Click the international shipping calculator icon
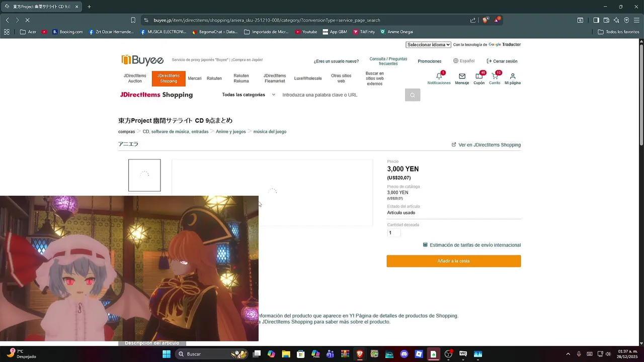Viewport: 644px width, 362px height. 425,245
